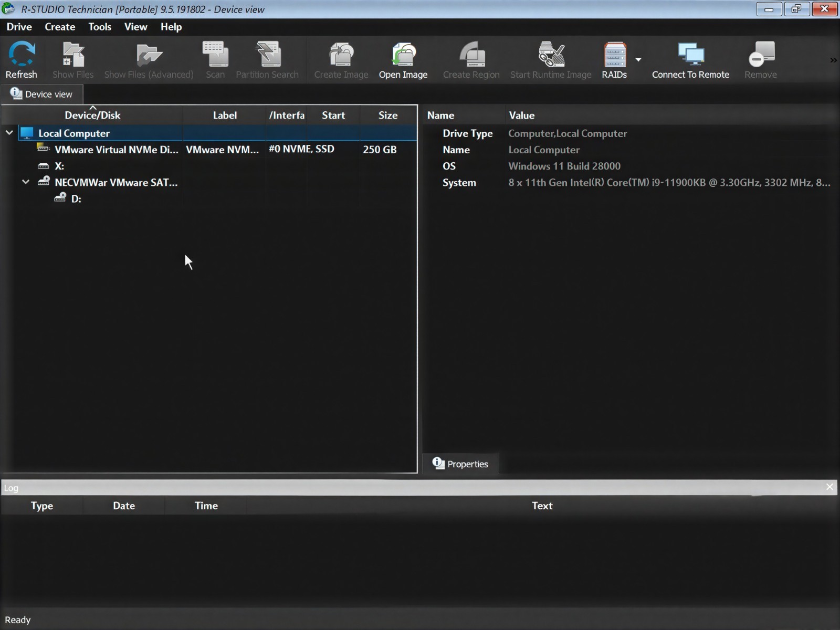The image size is (840, 630).
Task: Click the Device view tab info icon
Action: [x=16, y=93]
